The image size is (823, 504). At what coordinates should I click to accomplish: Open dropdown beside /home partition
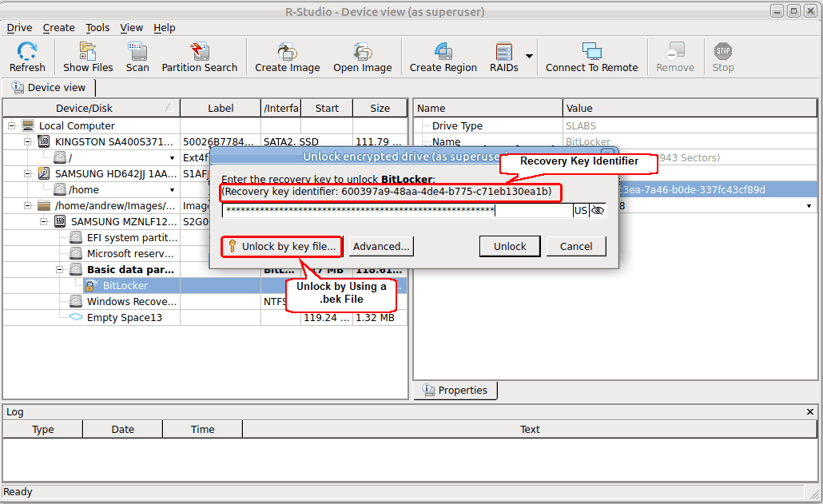point(172,190)
